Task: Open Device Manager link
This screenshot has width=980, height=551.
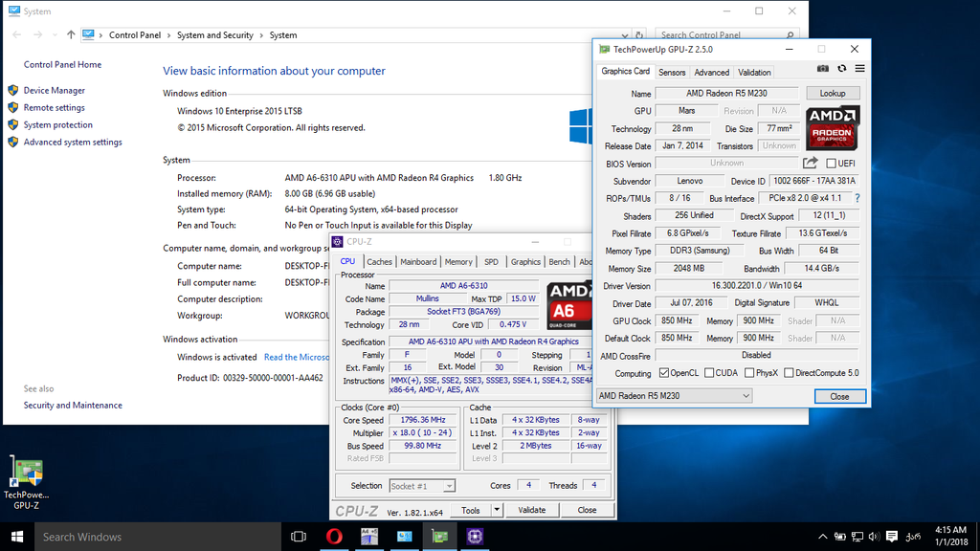Action: point(55,91)
